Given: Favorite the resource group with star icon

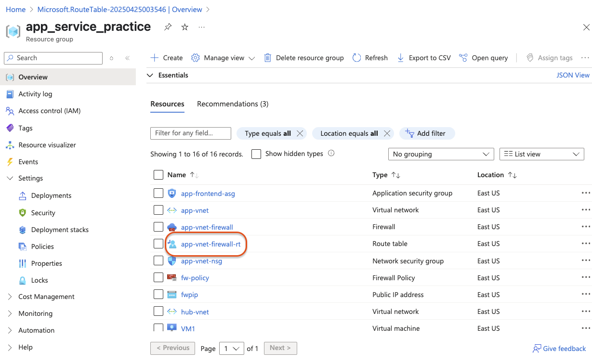Looking at the screenshot, I should [184, 27].
